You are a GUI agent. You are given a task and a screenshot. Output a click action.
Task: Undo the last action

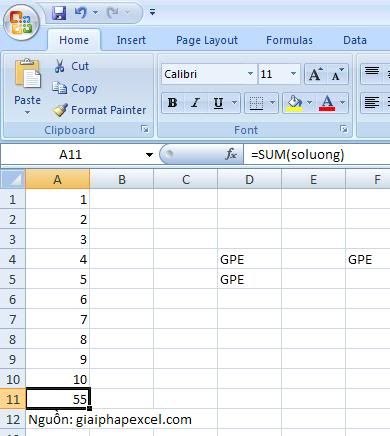(80, 13)
